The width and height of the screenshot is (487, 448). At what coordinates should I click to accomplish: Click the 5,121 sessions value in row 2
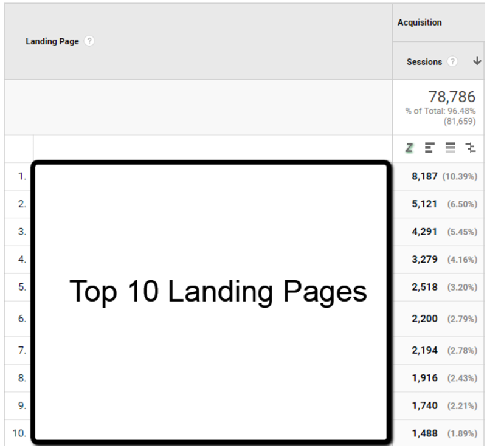tap(424, 204)
